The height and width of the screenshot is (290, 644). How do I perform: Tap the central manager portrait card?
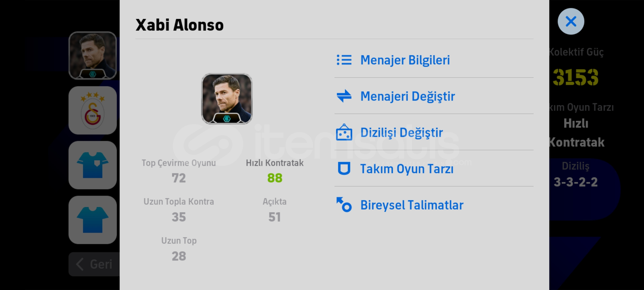click(x=227, y=99)
